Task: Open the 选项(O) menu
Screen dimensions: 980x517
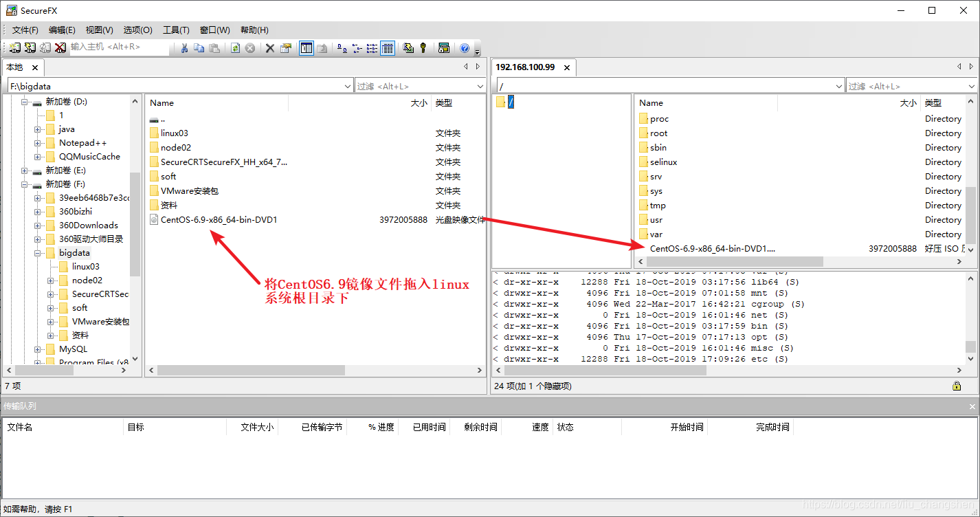Action: (x=137, y=30)
